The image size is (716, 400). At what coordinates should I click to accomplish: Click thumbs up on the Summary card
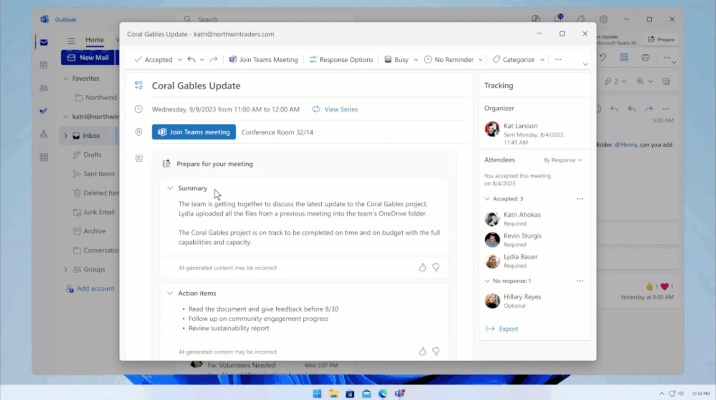422,267
